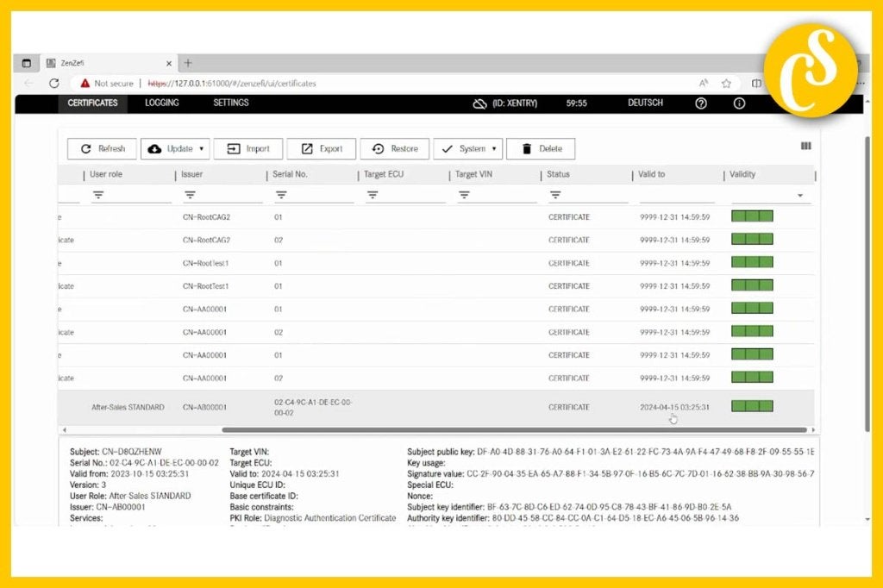Click the Status filter icon

[x=555, y=195]
